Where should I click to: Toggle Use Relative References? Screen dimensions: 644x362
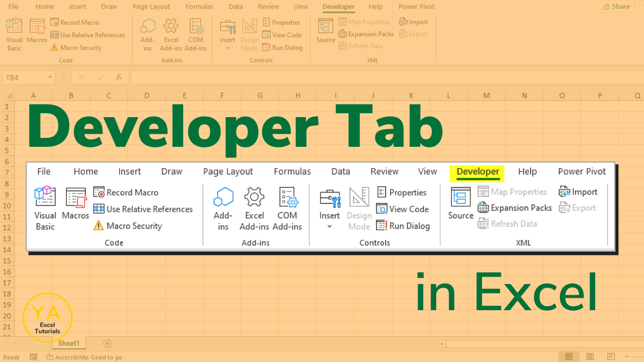[x=88, y=35]
